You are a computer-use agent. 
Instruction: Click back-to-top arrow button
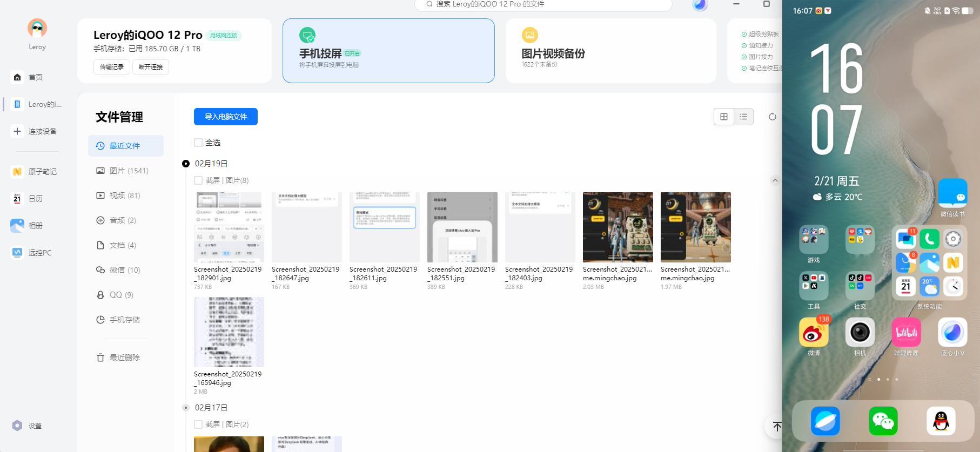(x=776, y=427)
